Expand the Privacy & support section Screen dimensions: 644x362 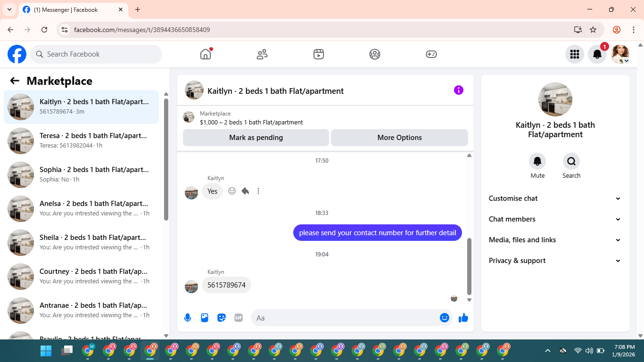555,261
